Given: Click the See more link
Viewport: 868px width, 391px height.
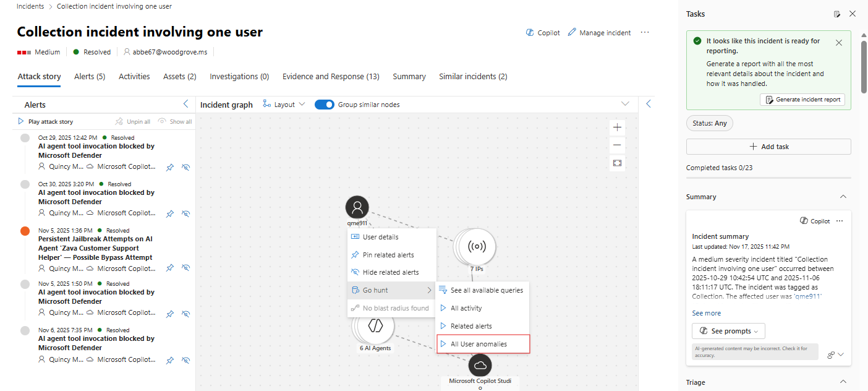Looking at the screenshot, I should pos(706,313).
